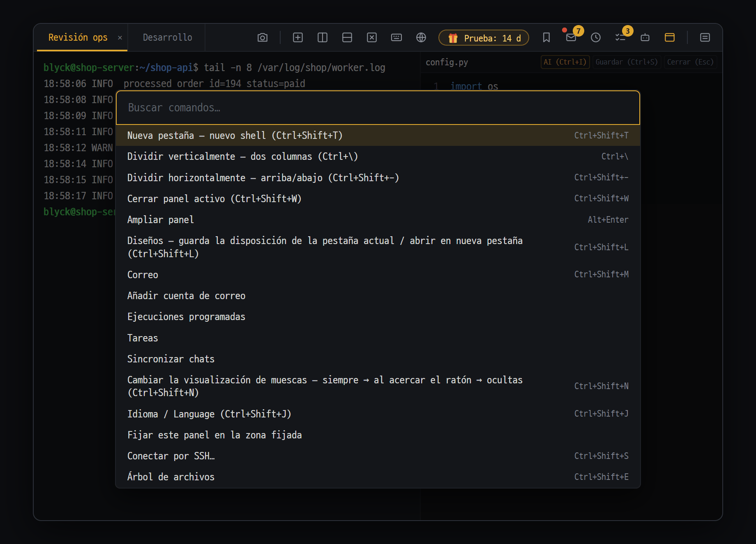Screen dimensions: 756x544
Task: Select Nueva pestaña — nuevo shell command
Action: pyautogui.click(x=378, y=136)
